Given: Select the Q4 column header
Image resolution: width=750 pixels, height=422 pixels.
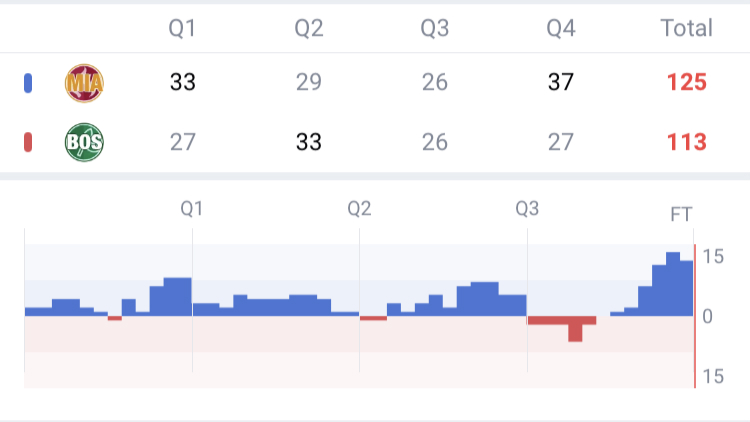Looking at the screenshot, I should point(560,28).
